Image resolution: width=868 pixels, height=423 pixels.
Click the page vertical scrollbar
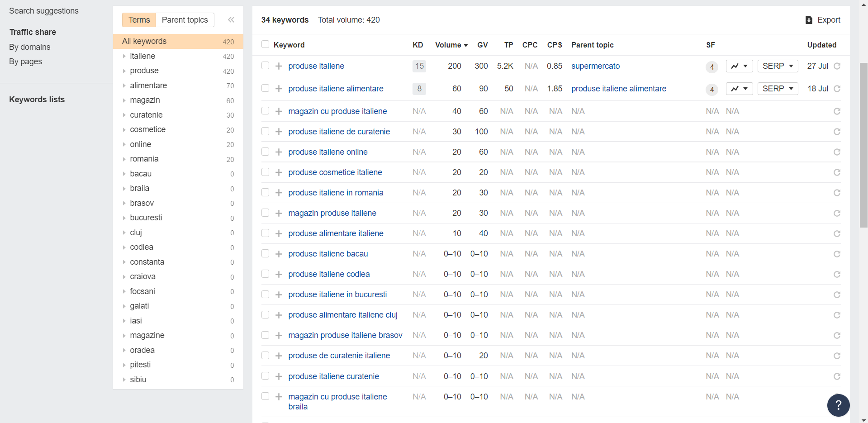(863, 145)
